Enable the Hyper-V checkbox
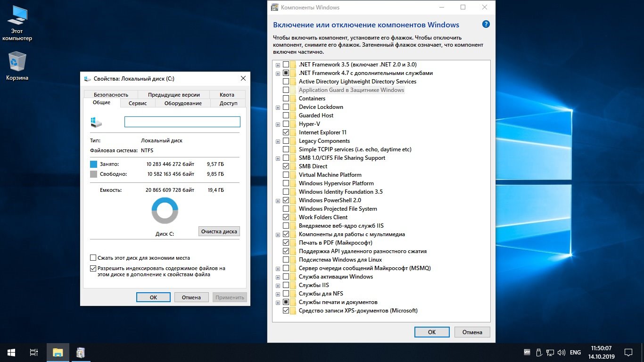644x362 pixels. coord(286,124)
